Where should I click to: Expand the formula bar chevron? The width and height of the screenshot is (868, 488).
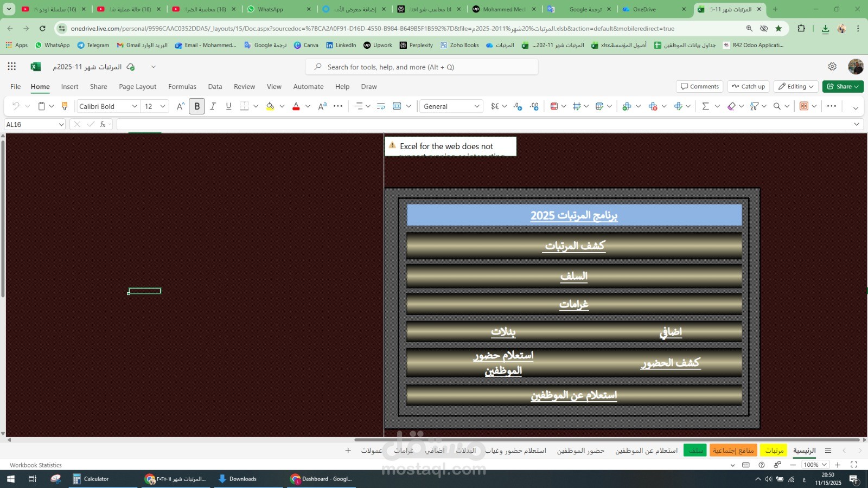pyautogui.click(x=857, y=124)
